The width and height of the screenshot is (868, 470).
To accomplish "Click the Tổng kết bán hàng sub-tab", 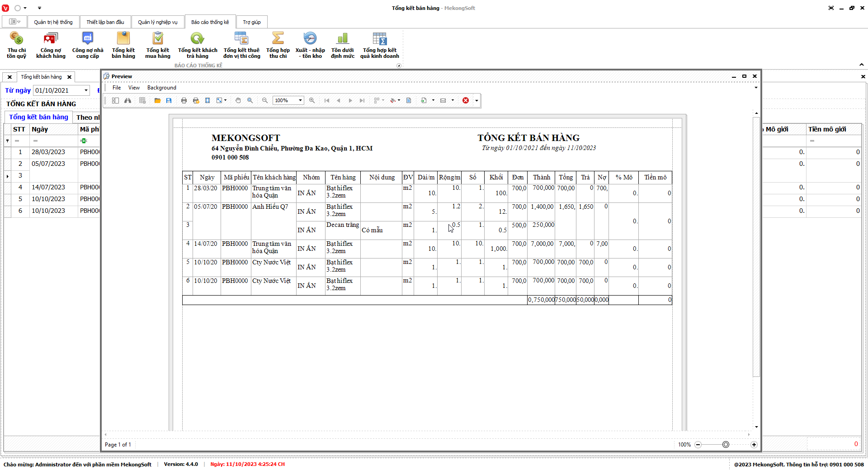I will [38, 117].
